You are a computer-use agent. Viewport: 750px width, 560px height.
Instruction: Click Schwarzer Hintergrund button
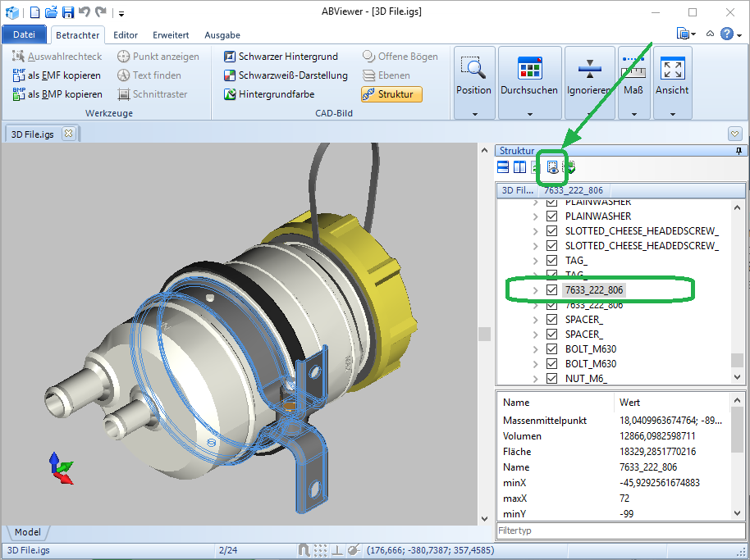pyautogui.click(x=284, y=57)
